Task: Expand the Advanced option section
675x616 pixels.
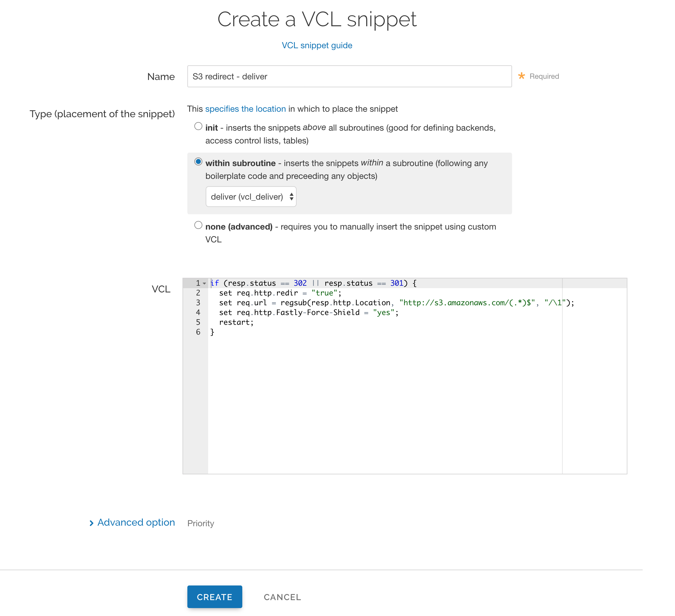Action: click(x=136, y=523)
